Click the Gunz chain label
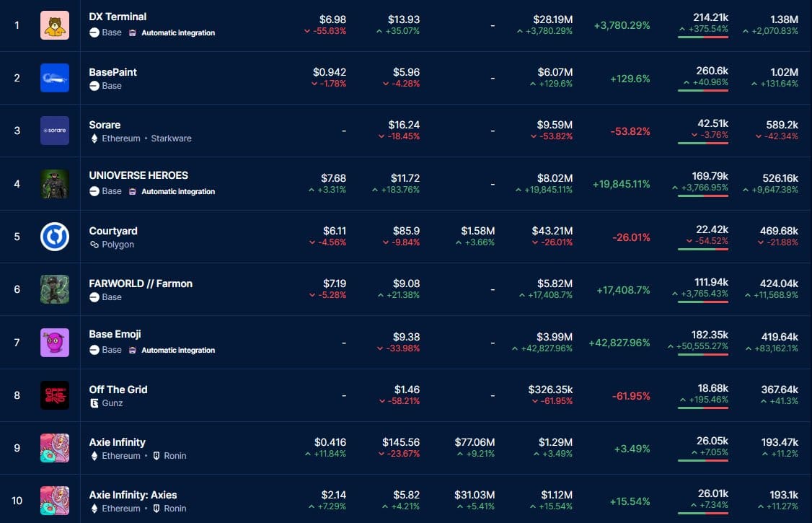 pos(112,403)
